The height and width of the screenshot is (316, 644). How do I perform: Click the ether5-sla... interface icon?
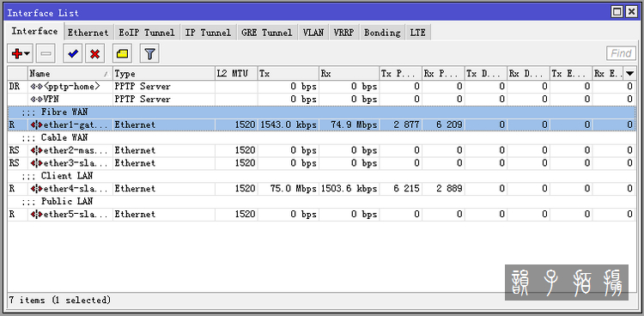pyautogui.click(x=36, y=214)
